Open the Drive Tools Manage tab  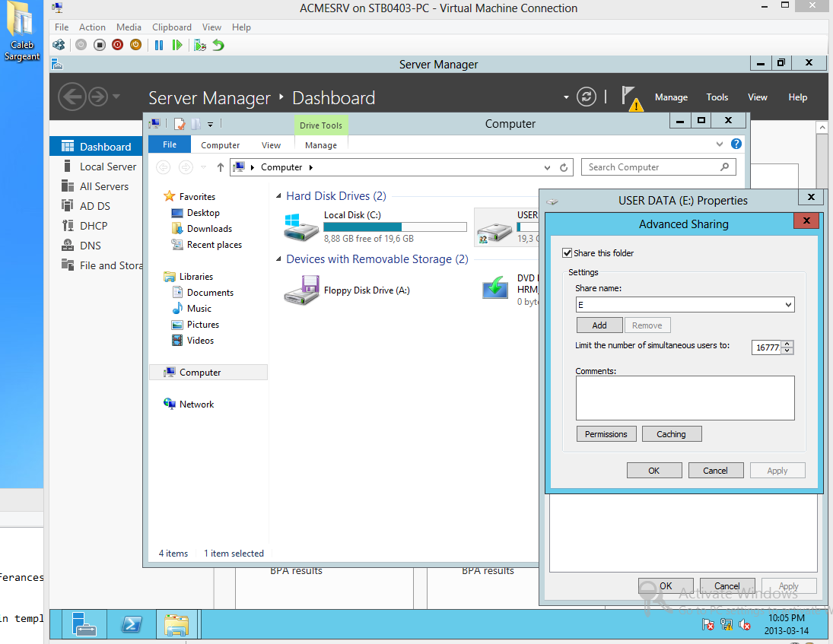pos(321,145)
